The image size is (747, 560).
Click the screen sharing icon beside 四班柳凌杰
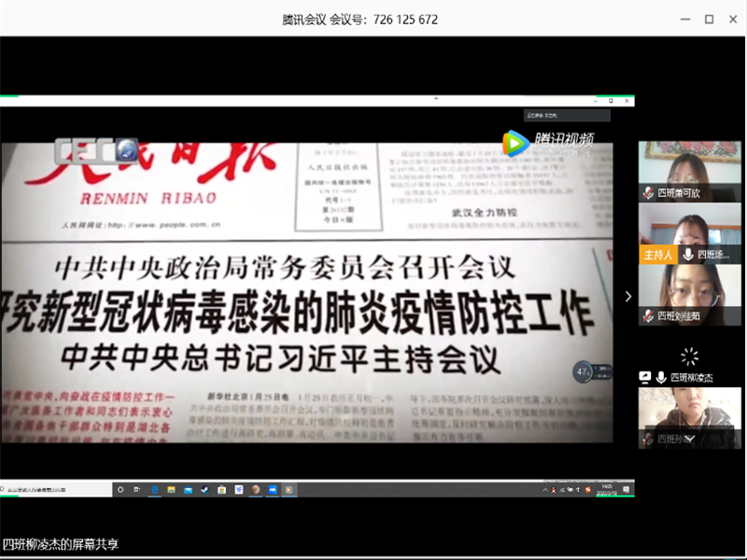click(x=645, y=378)
